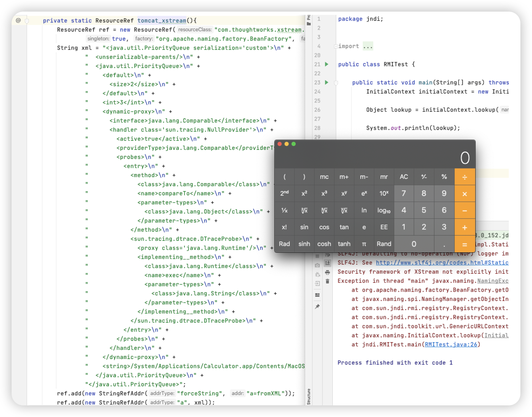The width and height of the screenshot is (532, 417).
Task: Click the percent button in Calculator
Action: (x=444, y=177)
